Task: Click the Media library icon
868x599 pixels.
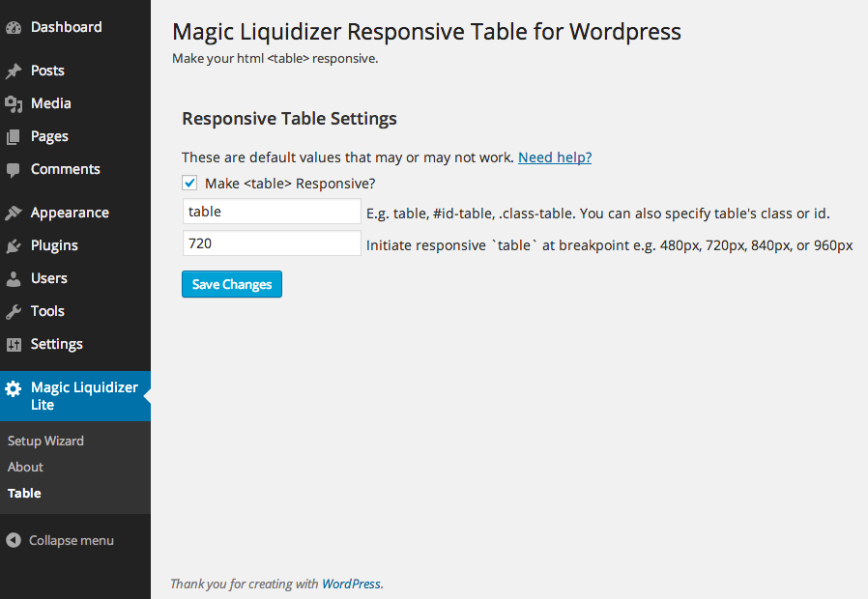Action: coord(14,104)
